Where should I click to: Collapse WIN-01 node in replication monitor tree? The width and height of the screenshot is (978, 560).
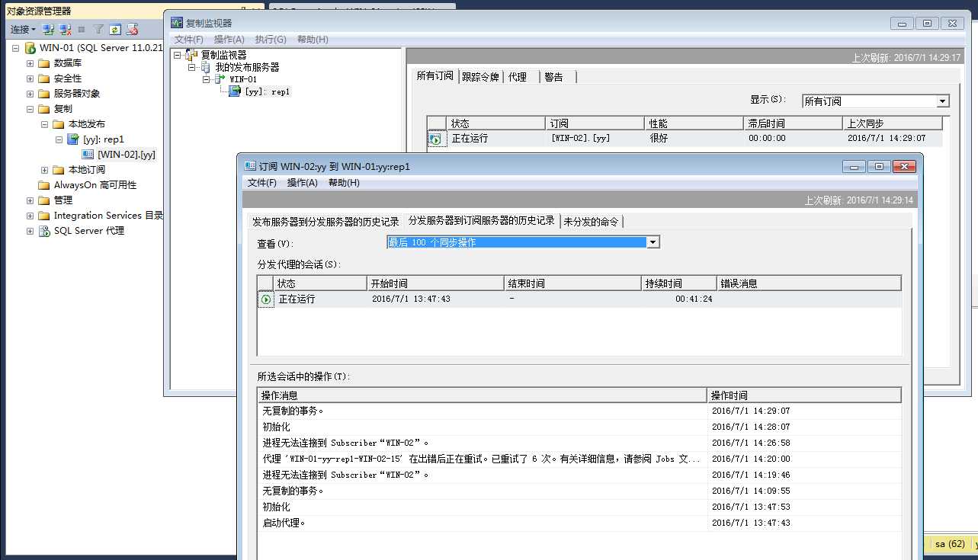(x=207, y=79)
